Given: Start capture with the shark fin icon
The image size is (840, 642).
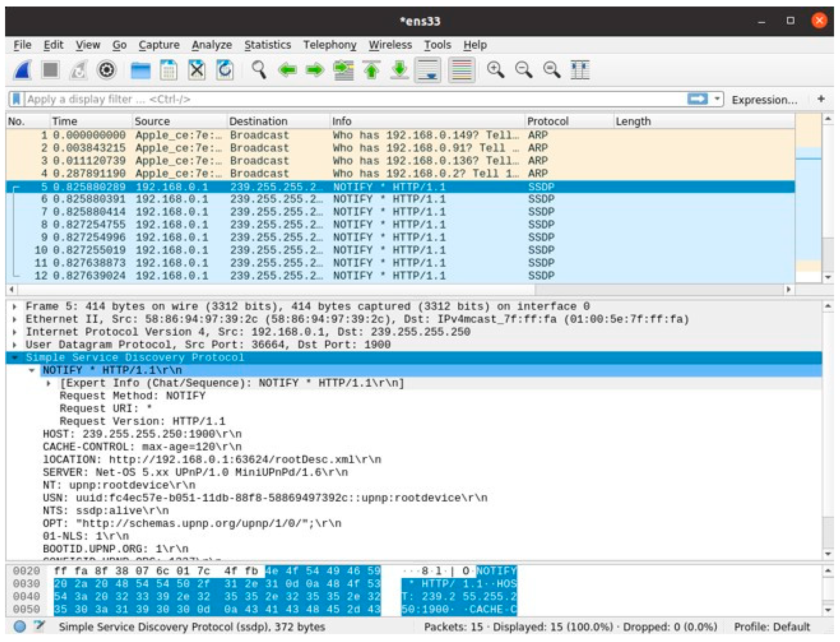Looking at the screenshot, I should tap(22, 70).
